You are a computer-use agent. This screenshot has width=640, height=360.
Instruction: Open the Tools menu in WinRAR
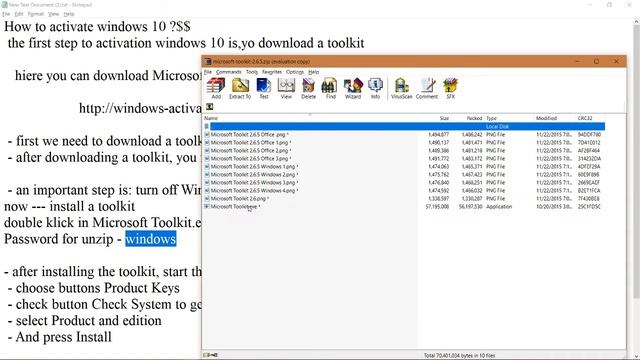click(x=252, y=72)
